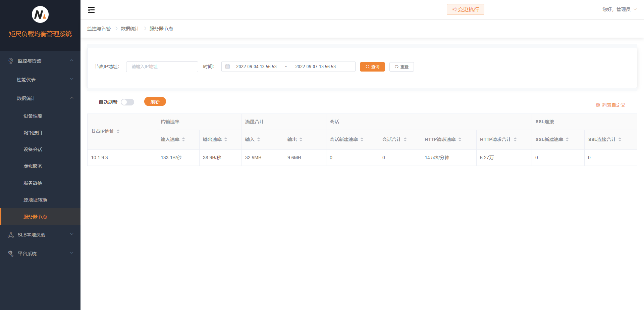Sort by SSL connection total column arrows
Viewport: 644px width, 310px height.
[620, 139]
